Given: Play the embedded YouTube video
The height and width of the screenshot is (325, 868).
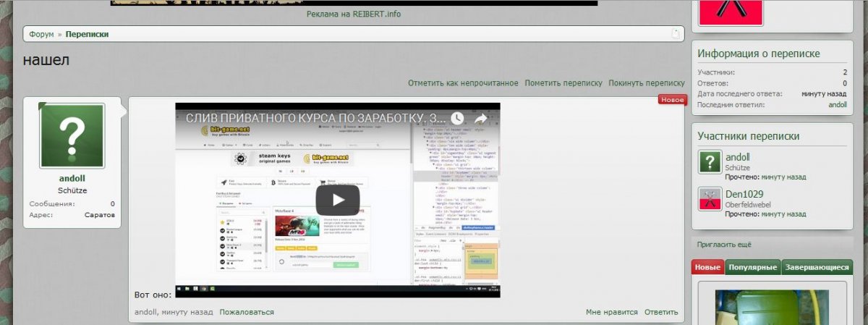Looking at the screenshot, I should pos(337,200).
